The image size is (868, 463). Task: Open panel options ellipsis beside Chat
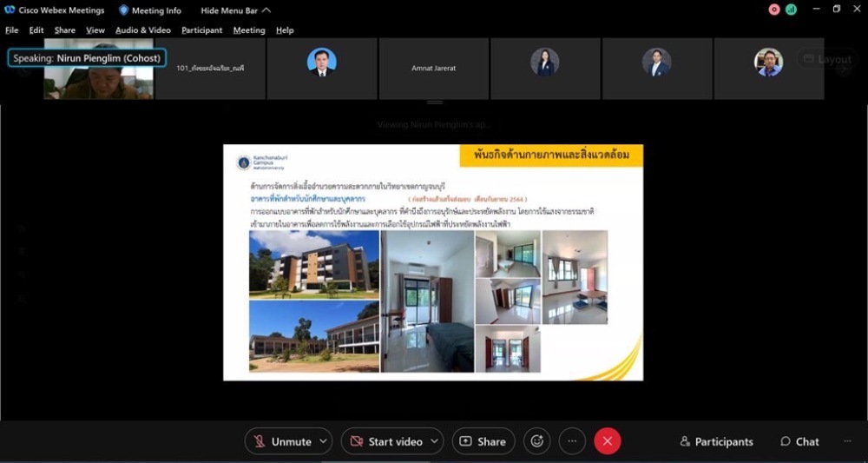click(x=847, y=441)
